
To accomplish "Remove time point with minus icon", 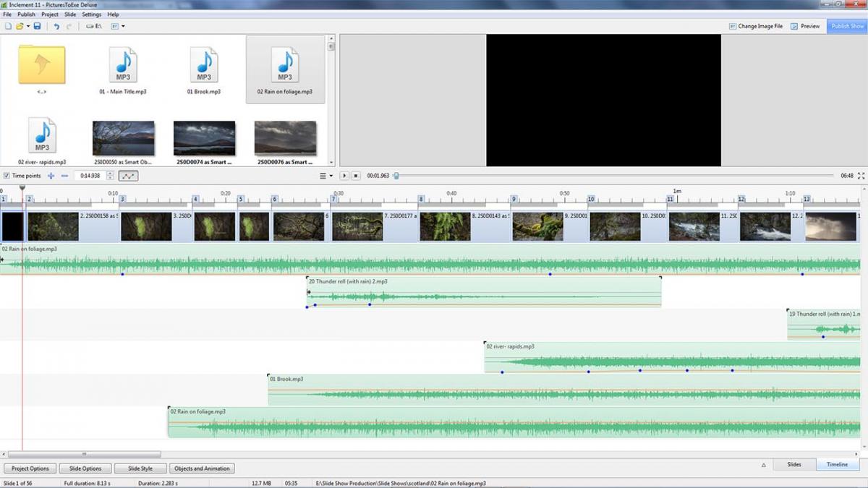I will point(64,176).
